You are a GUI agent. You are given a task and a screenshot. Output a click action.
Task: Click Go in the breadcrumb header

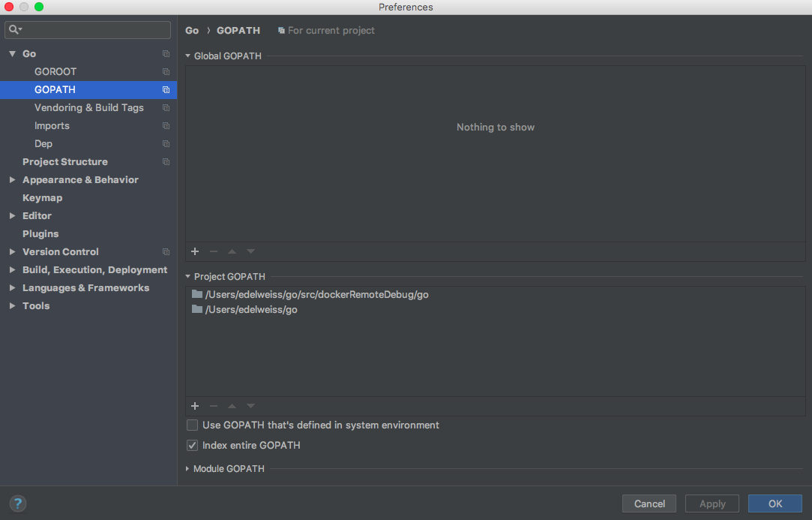coord(192,31)
